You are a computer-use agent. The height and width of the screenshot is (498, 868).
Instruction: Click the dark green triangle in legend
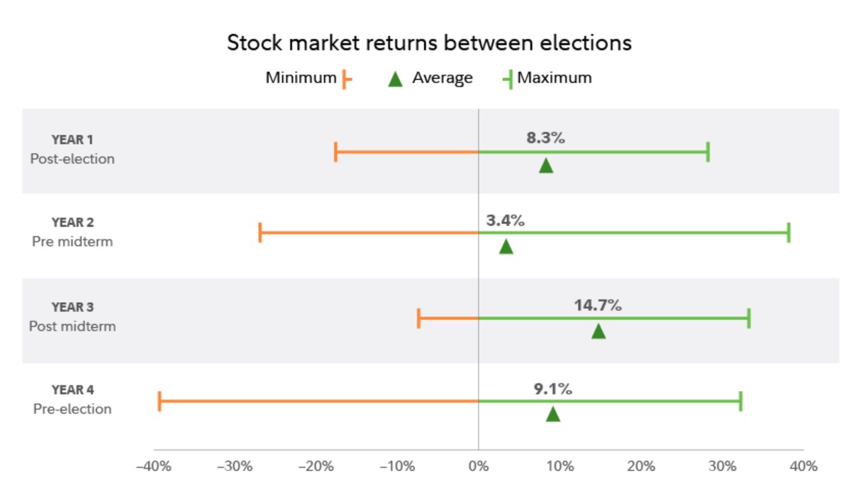pos(396,79)
